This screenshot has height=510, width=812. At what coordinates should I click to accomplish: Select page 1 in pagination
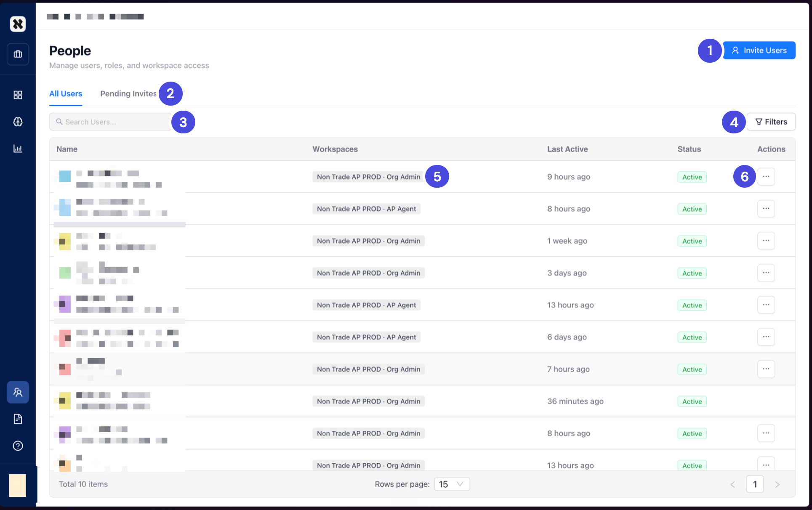(755, 484)
